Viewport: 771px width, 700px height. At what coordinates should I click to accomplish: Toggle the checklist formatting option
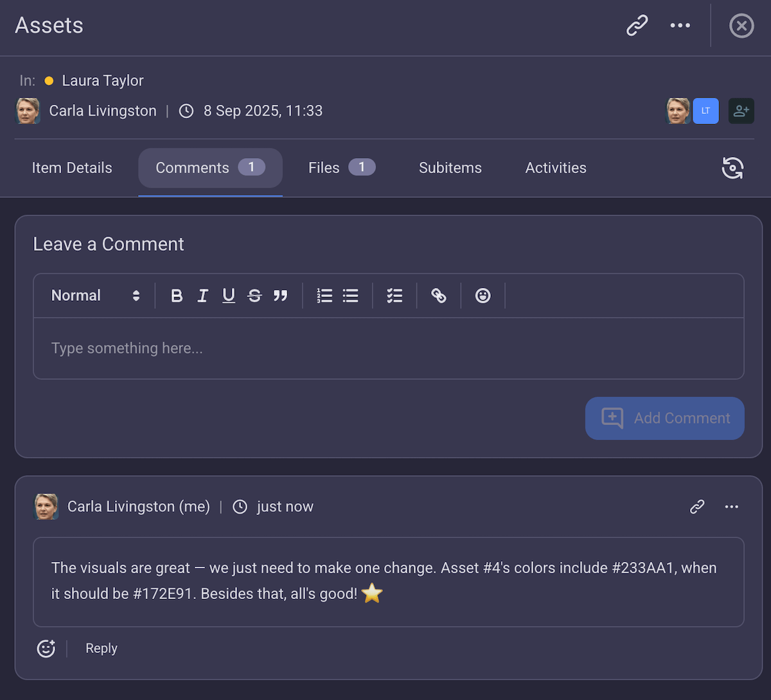pyautogui.click(x=394, y=295)
